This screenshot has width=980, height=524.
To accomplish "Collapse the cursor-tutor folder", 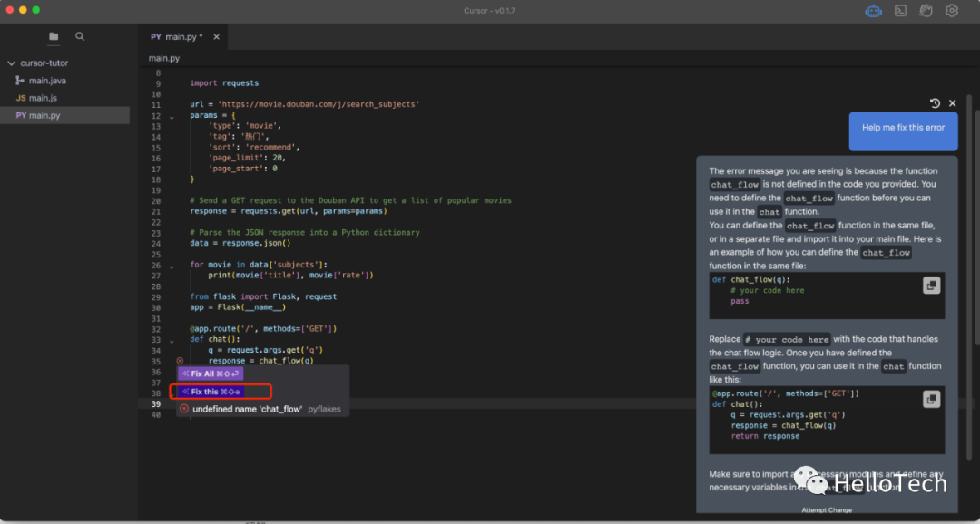I will 11,63.
